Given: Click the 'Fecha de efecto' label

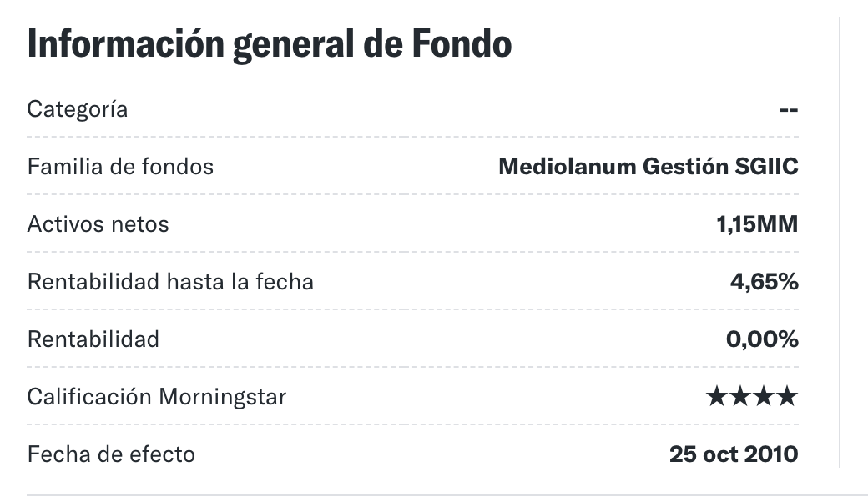Looking at the screenshot, I should coord(111,454).
